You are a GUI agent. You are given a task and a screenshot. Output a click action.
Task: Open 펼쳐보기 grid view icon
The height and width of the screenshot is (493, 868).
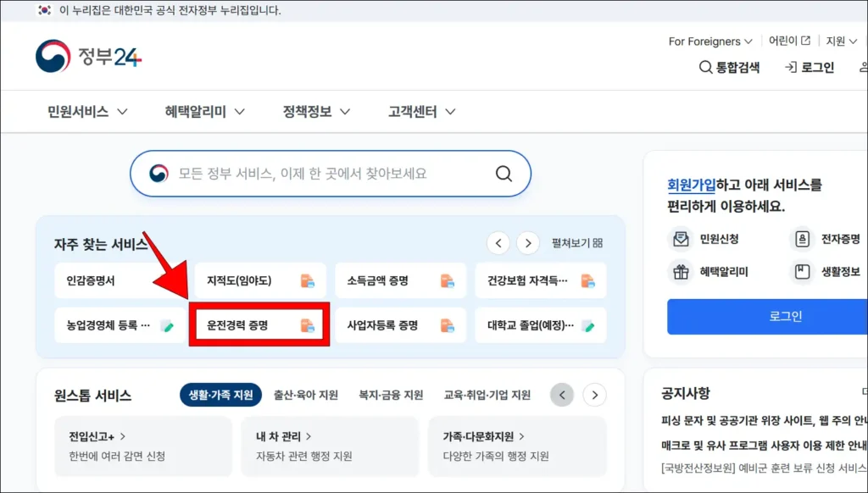[598, 242]
